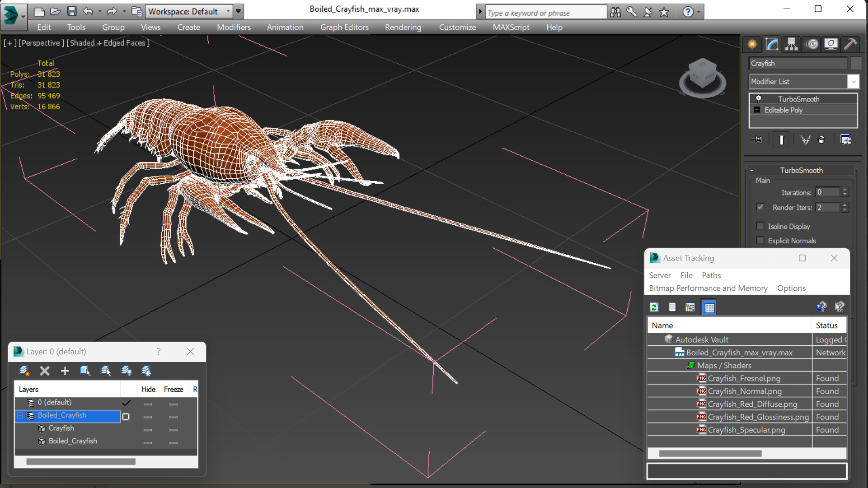Toggle TurboSmooth modifier lightbulb visibility
The height and width of the screenshot is (488, 868).
tap(759, 99)
